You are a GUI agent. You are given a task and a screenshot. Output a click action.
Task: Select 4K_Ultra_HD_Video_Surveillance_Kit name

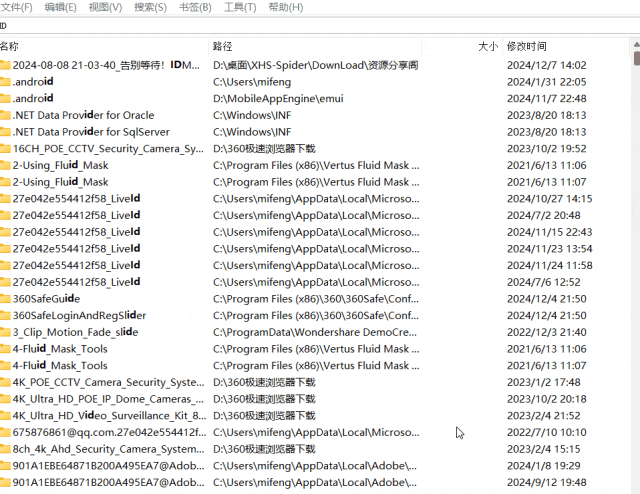point(109,416)
